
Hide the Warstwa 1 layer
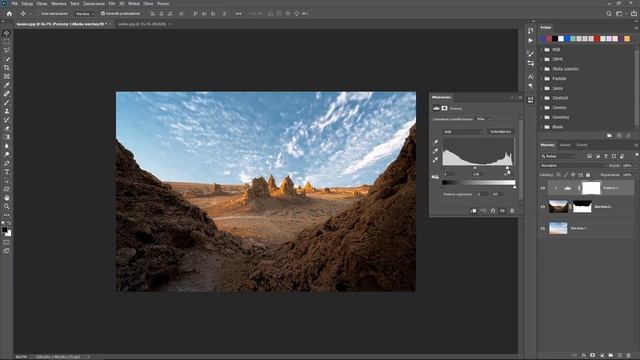pyautogui.click(x=543, y=229)
